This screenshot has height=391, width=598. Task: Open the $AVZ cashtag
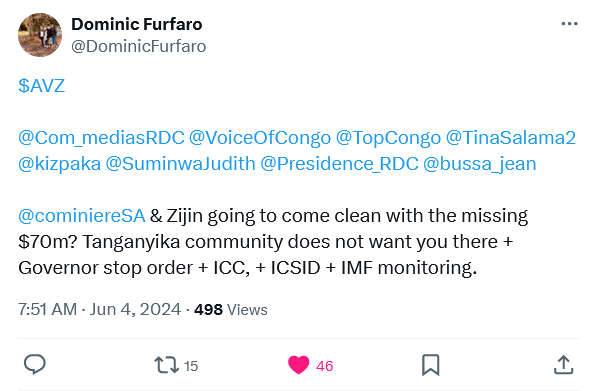(42, 85)
